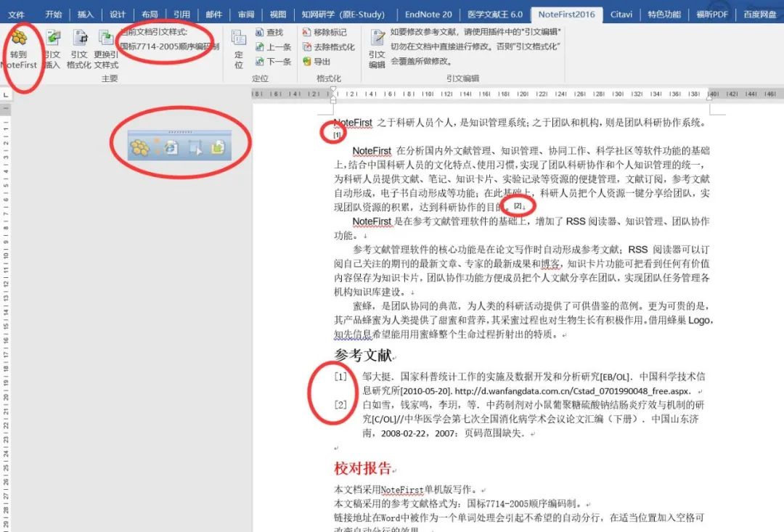Click citation marker [1] in document body
This screenshot has width=784, height=532.
337,134
